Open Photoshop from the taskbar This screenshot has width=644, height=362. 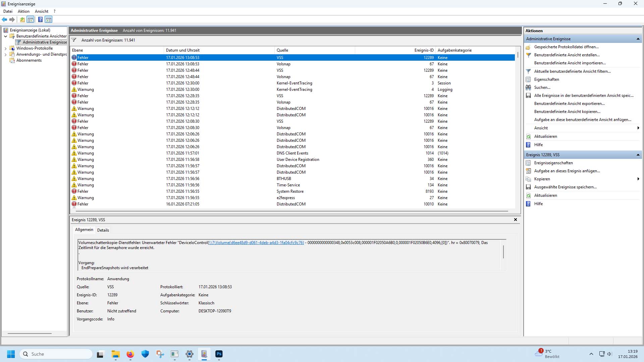tap(219, 354)
